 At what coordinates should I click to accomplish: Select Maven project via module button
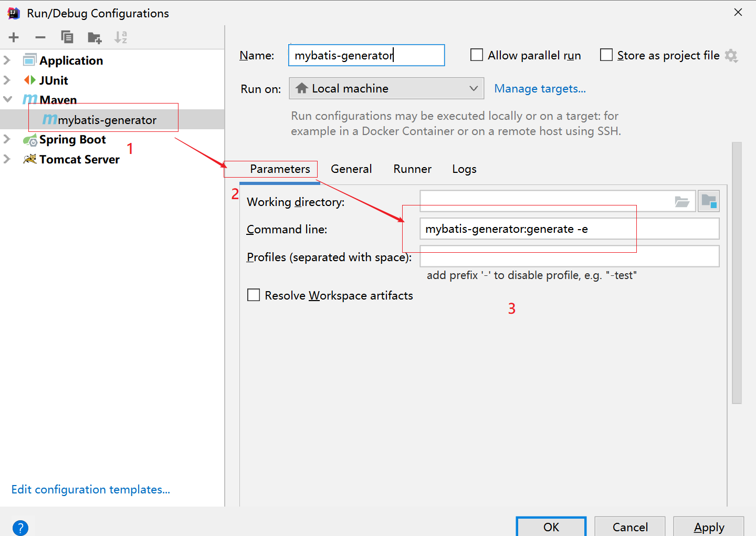tap(709, 201)
